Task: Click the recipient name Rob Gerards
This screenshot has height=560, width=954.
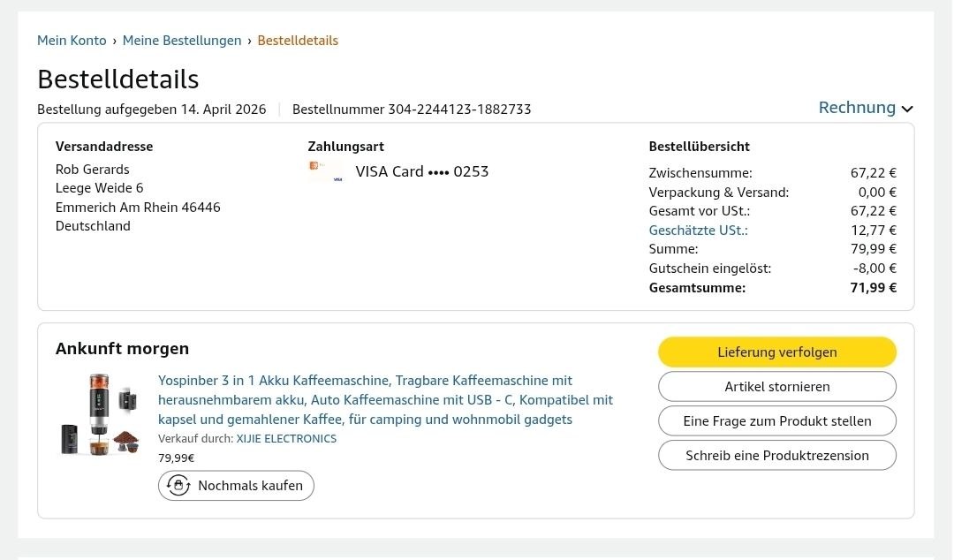Action: pos(93,170)
